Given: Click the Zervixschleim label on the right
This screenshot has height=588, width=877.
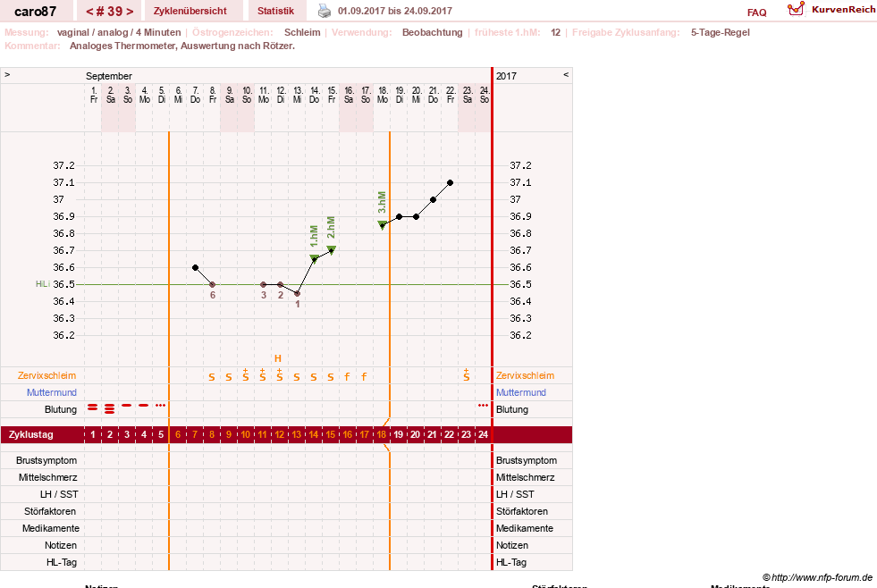Looking at the screenshot, I should coord(525,375).
